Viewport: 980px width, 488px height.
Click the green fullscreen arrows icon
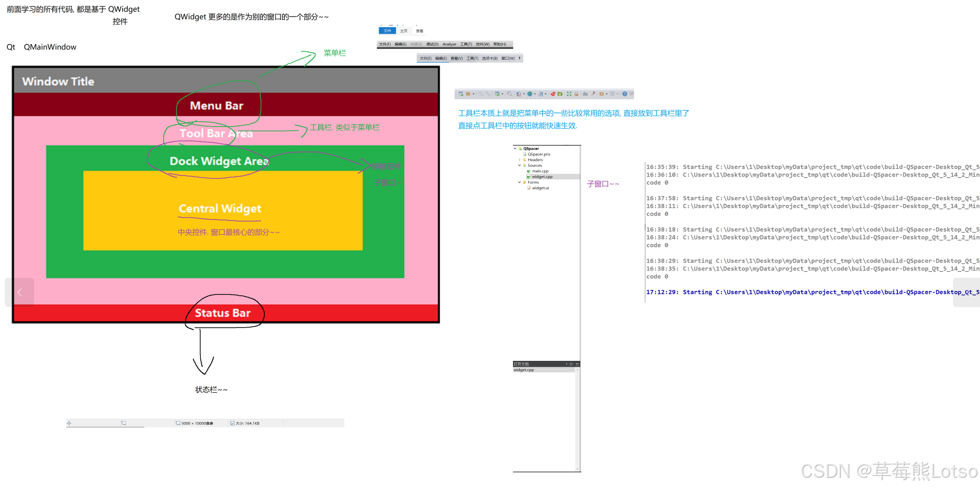(x=569, y=94)
